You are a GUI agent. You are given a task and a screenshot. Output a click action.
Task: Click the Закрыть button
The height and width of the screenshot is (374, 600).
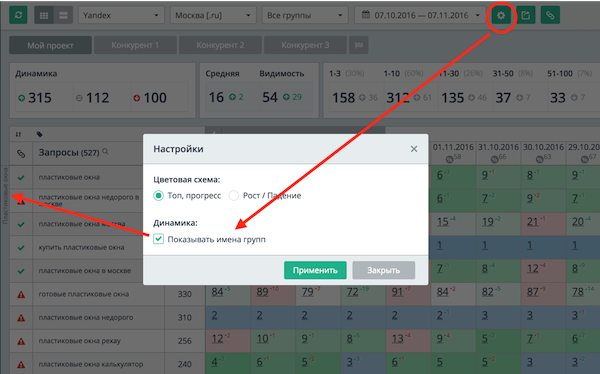coord(383,270)
